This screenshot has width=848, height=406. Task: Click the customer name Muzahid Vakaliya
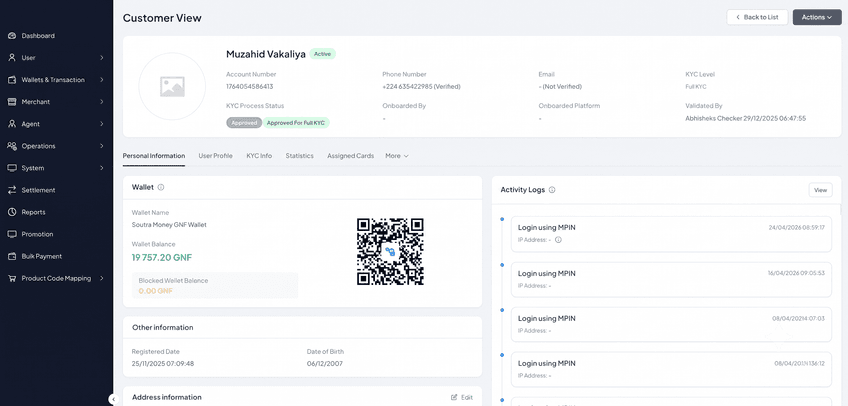(266, 54)
